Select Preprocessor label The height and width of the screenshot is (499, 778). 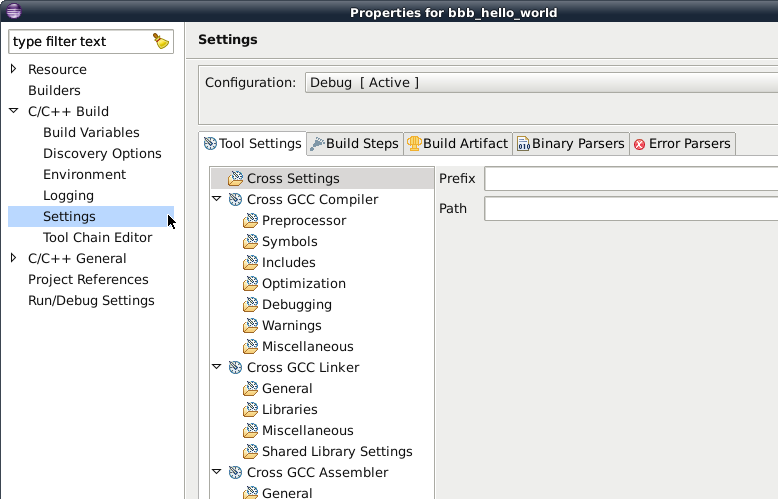[304, 220]
